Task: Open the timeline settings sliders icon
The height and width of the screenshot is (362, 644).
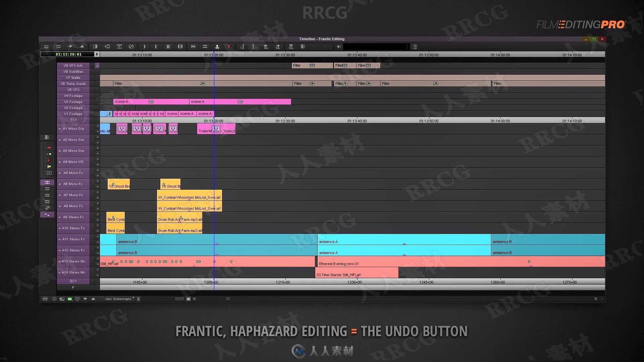Action: pos(46,47)
